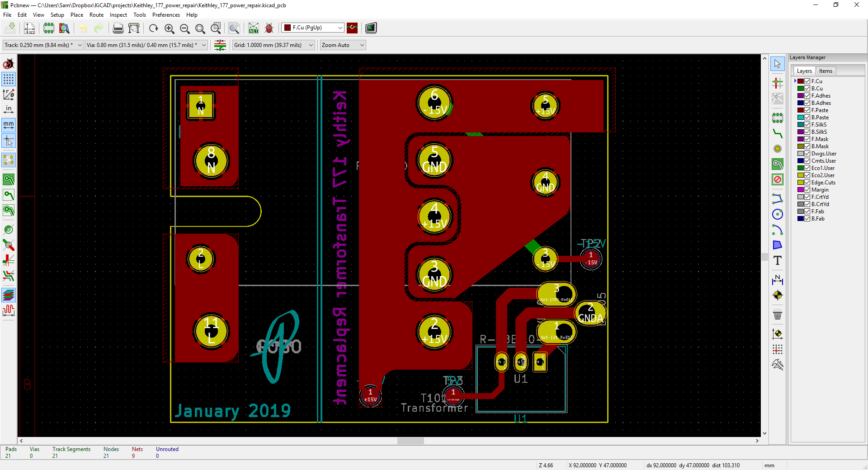Open the Track width dropdown
868x470 pixels.
click(43, 45)
